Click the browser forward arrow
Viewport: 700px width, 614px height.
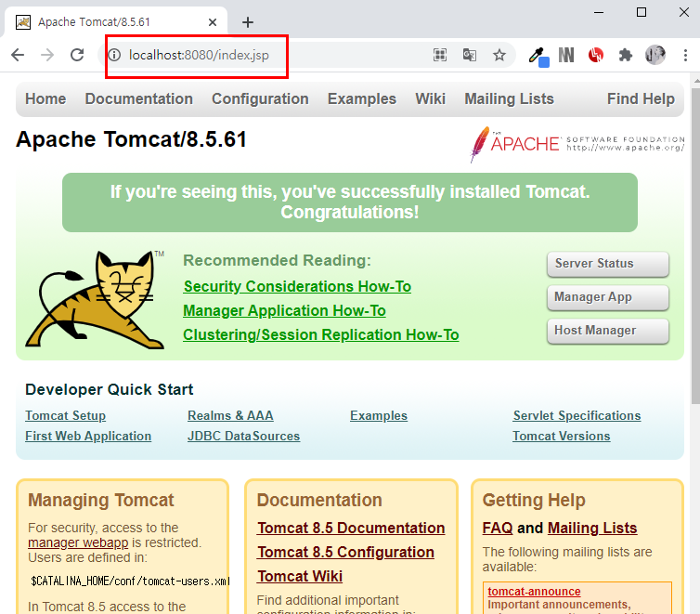point(47,55)
